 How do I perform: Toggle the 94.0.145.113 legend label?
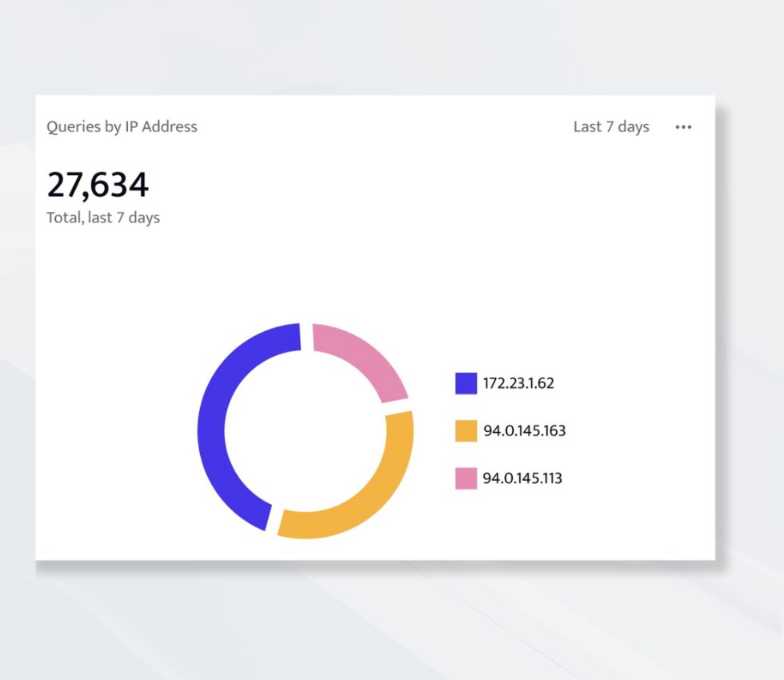click(x=522, y=478)
